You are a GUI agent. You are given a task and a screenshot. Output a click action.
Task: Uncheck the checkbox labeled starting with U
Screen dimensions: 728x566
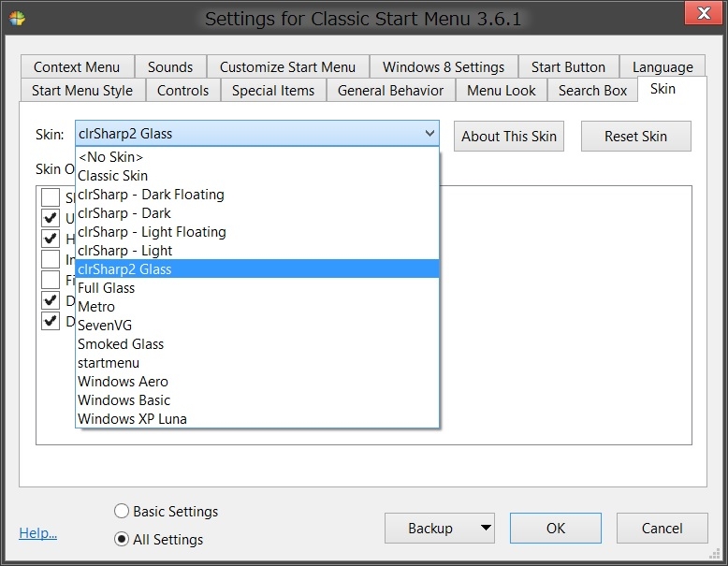51,217
